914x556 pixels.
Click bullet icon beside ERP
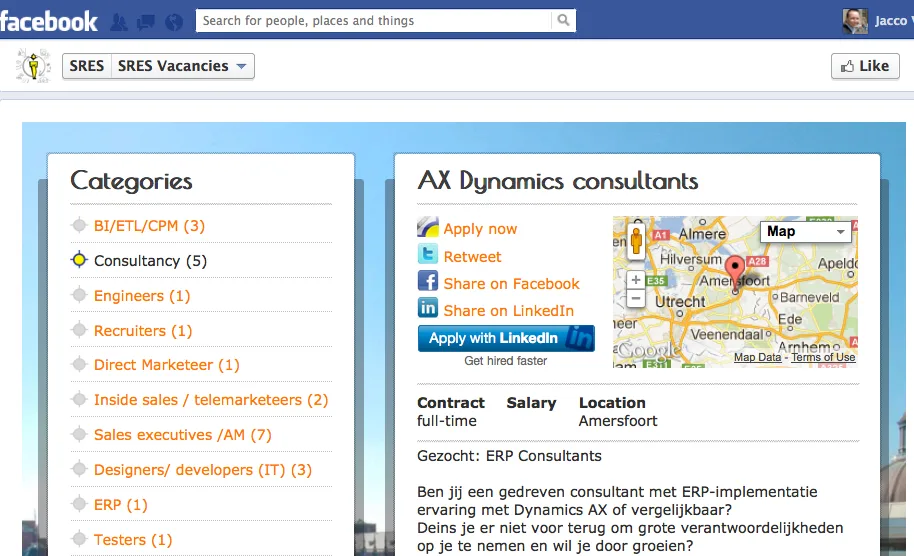coord(79,504)
